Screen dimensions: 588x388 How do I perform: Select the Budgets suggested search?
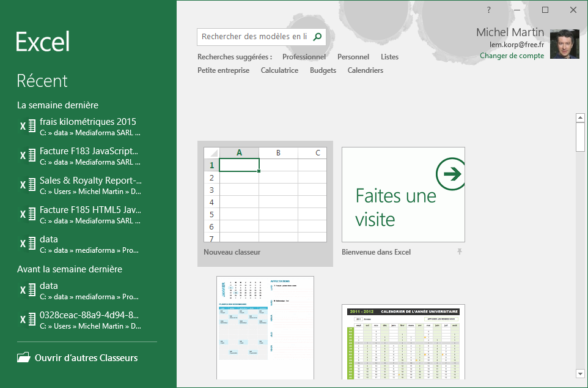point(323,70)
